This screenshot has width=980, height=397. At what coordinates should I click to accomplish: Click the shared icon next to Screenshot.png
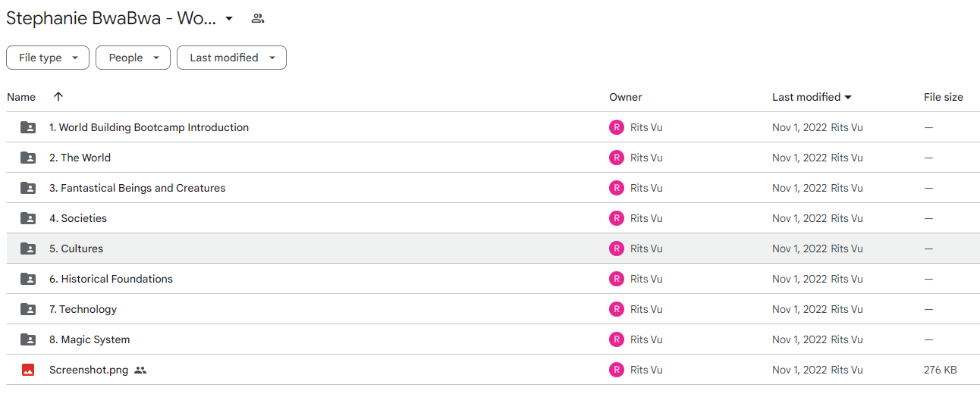[x=140, y=370]
